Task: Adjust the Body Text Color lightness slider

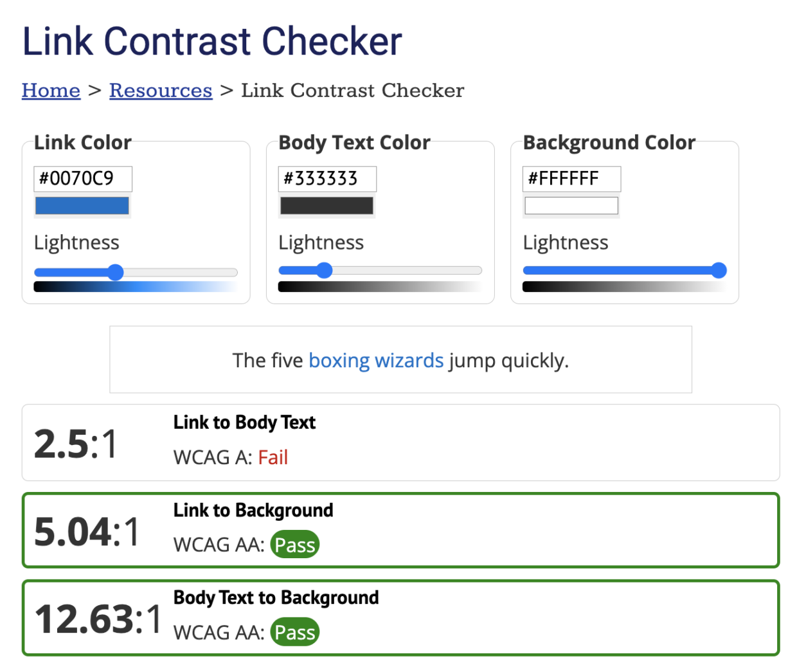Action: pyautogui.click(x=325, y=271)
